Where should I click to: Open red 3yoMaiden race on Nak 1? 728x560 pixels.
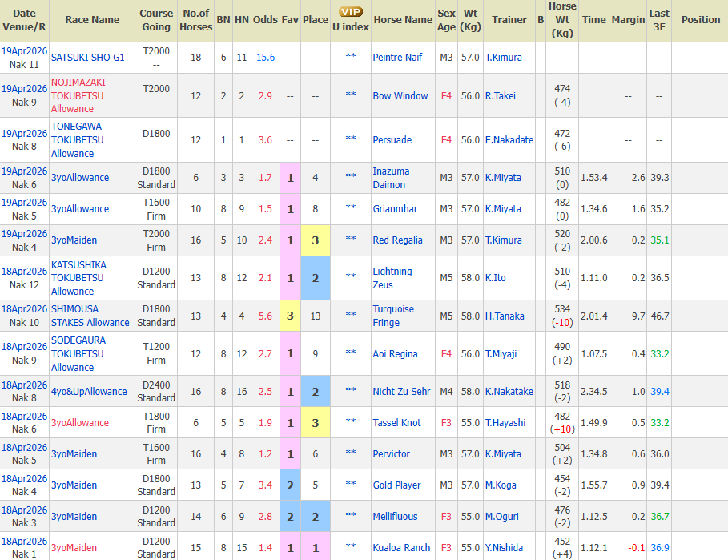74,547
